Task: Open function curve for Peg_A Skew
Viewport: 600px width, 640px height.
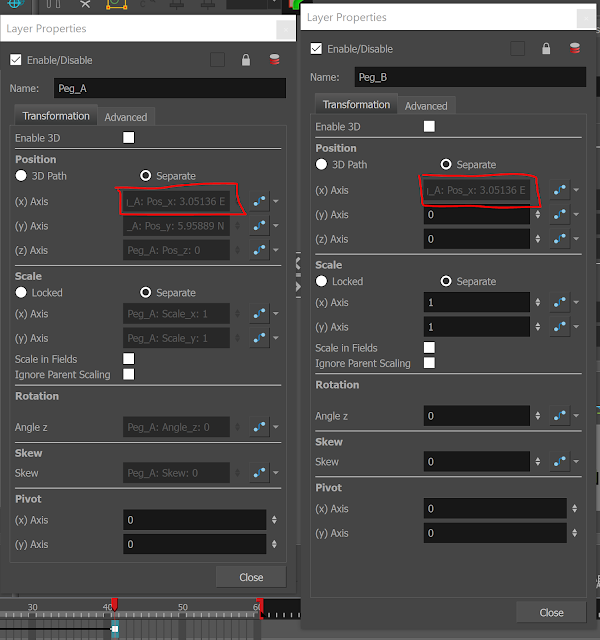Action: [x=259, y=473]
